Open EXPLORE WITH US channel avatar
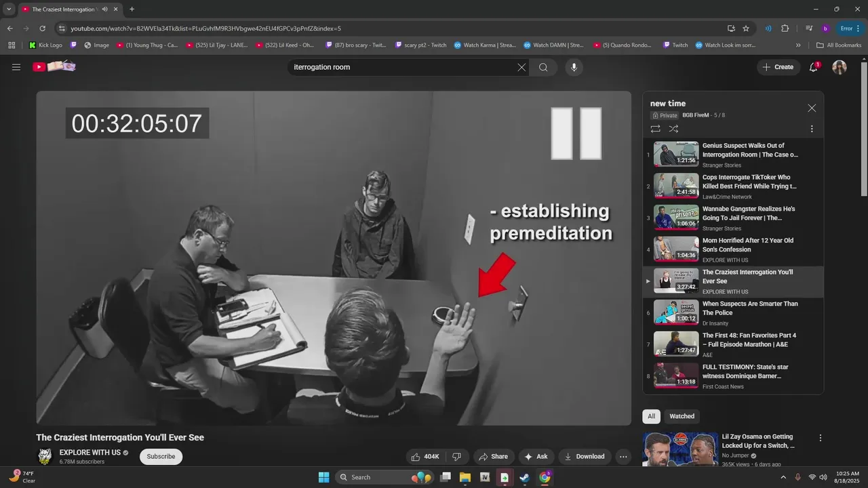 pyautogui.click(x=45, y=456)
